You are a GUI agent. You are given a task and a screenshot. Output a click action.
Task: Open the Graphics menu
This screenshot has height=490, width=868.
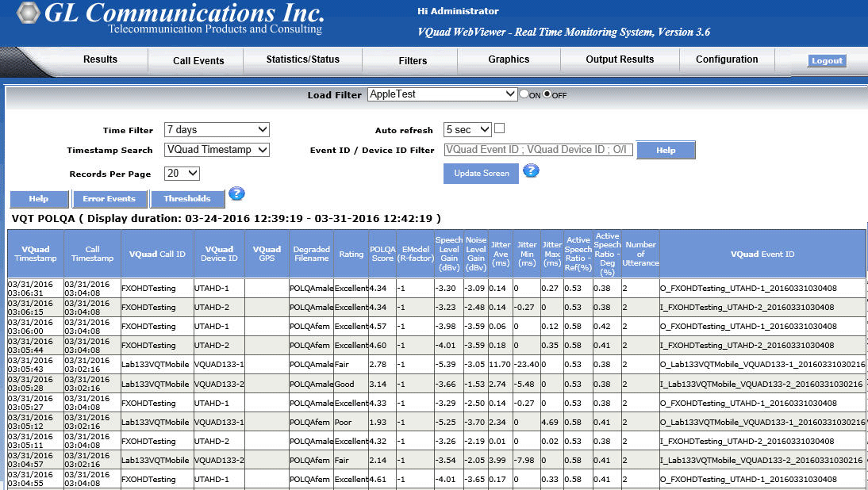(509, 59)
